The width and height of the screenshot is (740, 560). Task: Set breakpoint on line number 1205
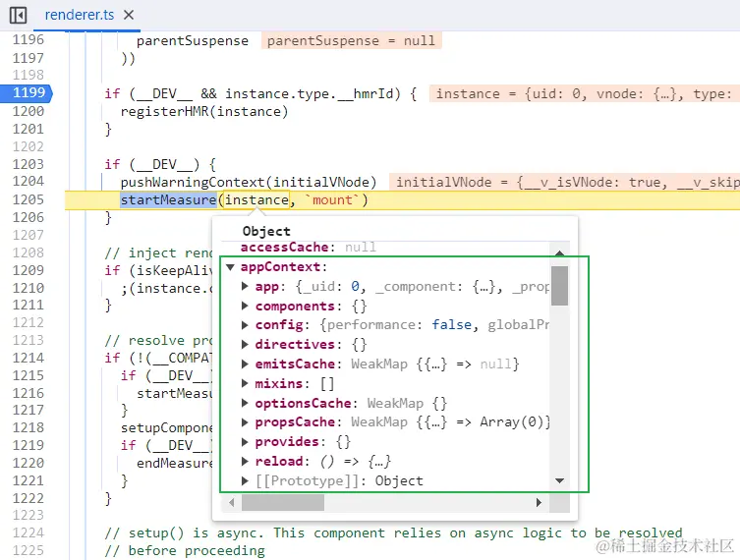coord(28,199)
